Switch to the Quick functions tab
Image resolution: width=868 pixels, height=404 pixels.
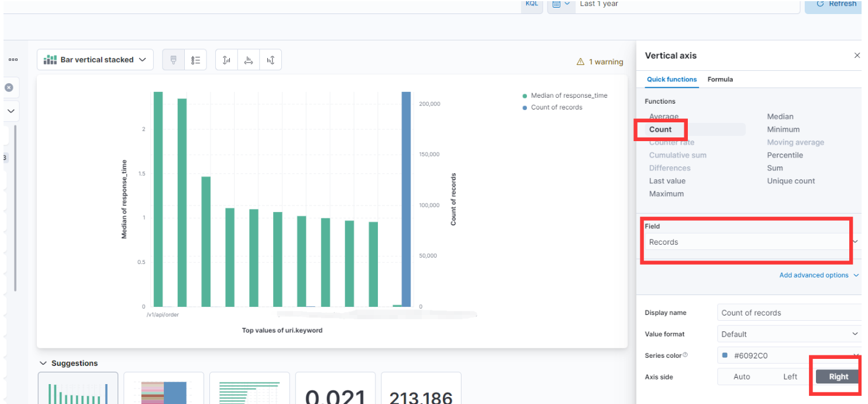click(x=671, y=80)
